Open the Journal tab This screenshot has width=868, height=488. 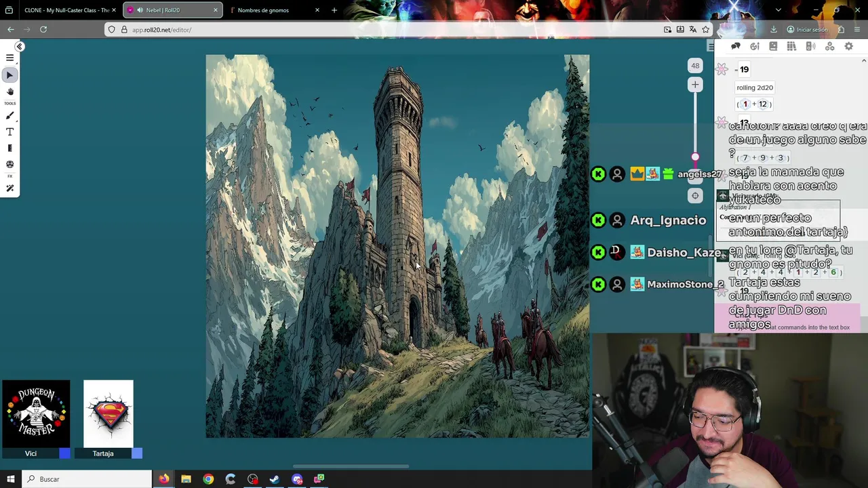point(773,46)
